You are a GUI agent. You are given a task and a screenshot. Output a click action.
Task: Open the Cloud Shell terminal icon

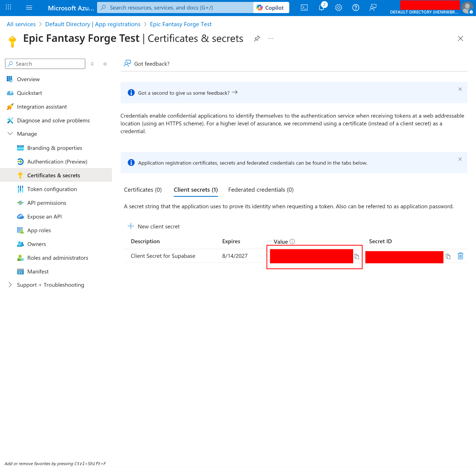(304, 7)
